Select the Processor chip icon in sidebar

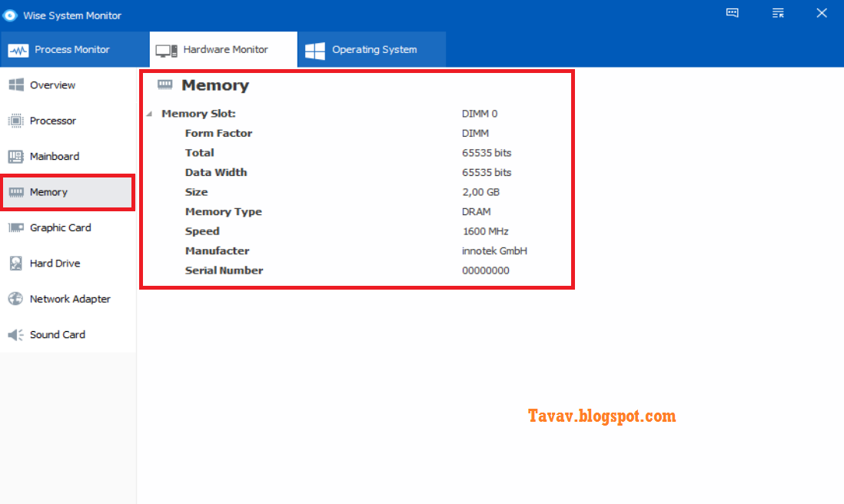pos(15,121)
